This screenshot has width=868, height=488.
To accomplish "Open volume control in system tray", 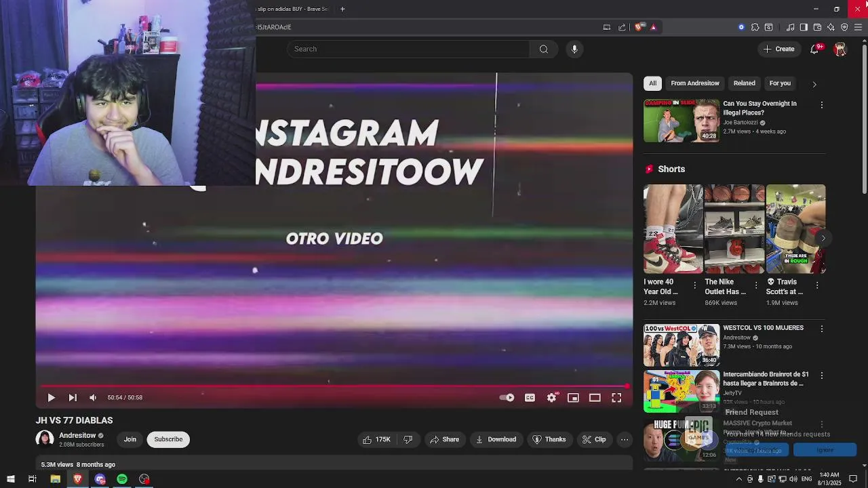I will pos(793,479).
